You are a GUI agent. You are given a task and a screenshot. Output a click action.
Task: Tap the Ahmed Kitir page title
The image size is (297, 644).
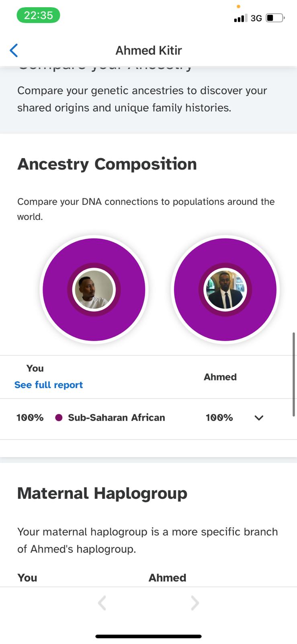[149, 50]
